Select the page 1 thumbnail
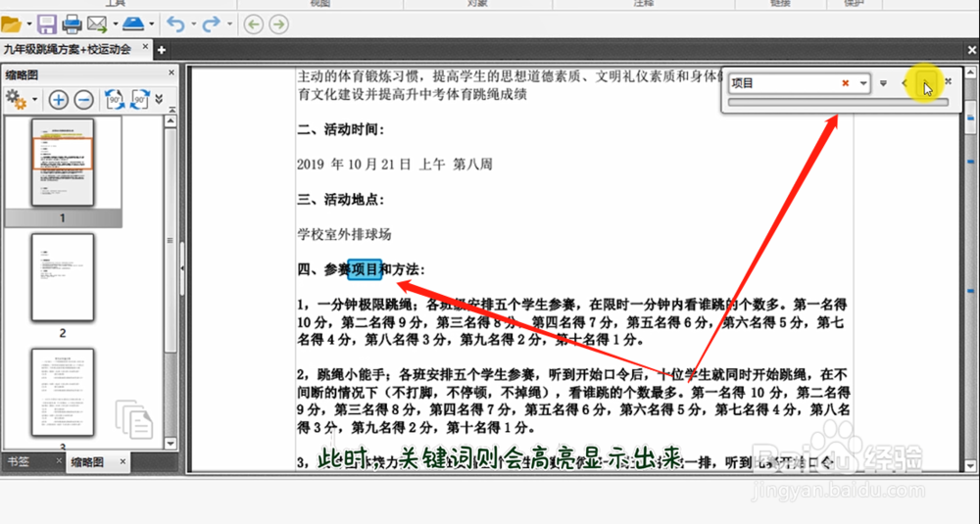This screenshot has width=980, height=524. click(x=63, y=163)
